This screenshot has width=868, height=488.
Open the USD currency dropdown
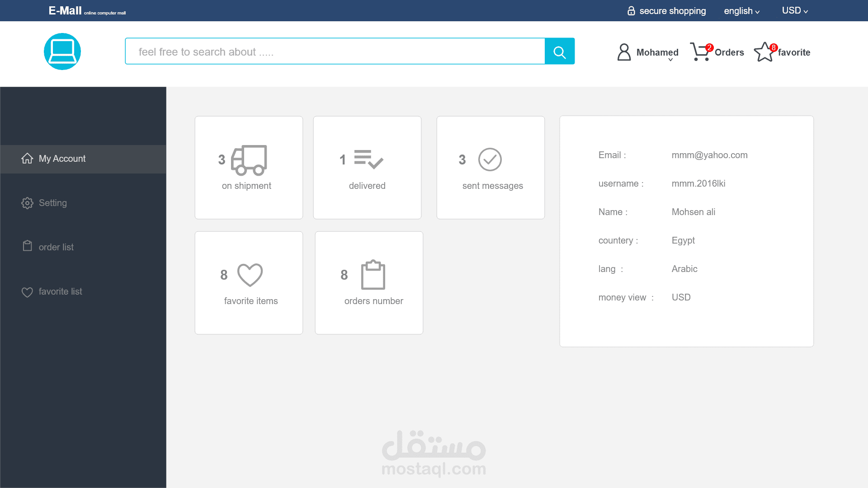point(795,11)
